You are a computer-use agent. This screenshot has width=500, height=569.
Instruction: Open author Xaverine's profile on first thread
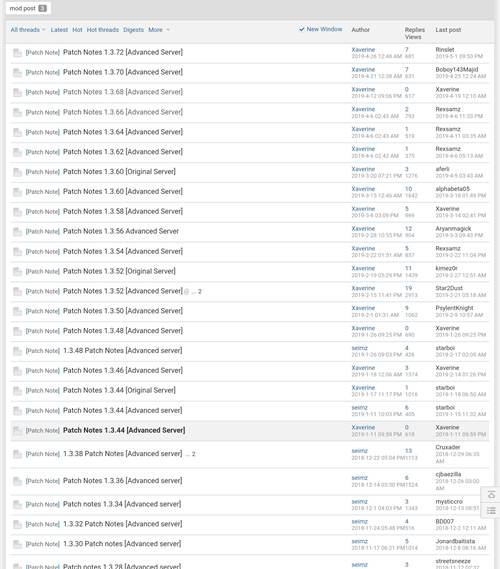pos(363,50)
